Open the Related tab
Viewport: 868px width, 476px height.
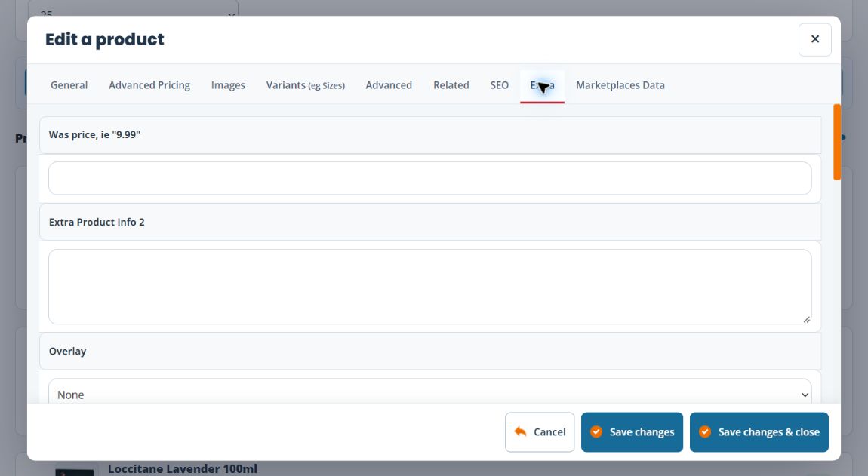click(x=451, y=85)
